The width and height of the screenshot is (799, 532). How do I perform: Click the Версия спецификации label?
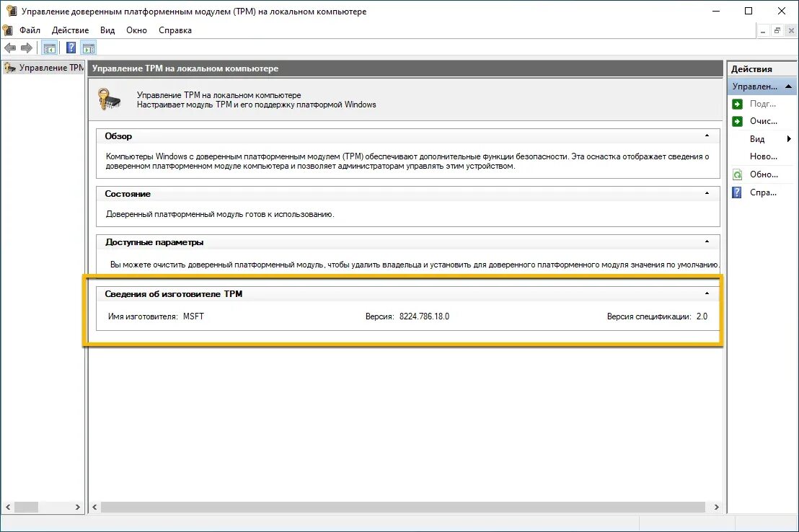click(x=649, y=316)
